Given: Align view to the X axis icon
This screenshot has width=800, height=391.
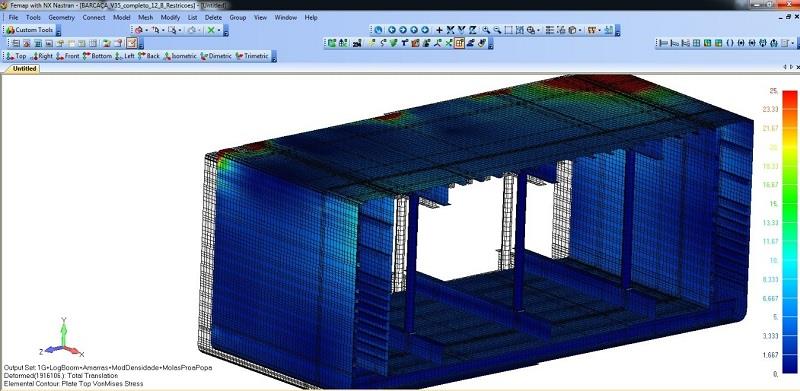Looking at the screenshot, I should coord(451,30).
